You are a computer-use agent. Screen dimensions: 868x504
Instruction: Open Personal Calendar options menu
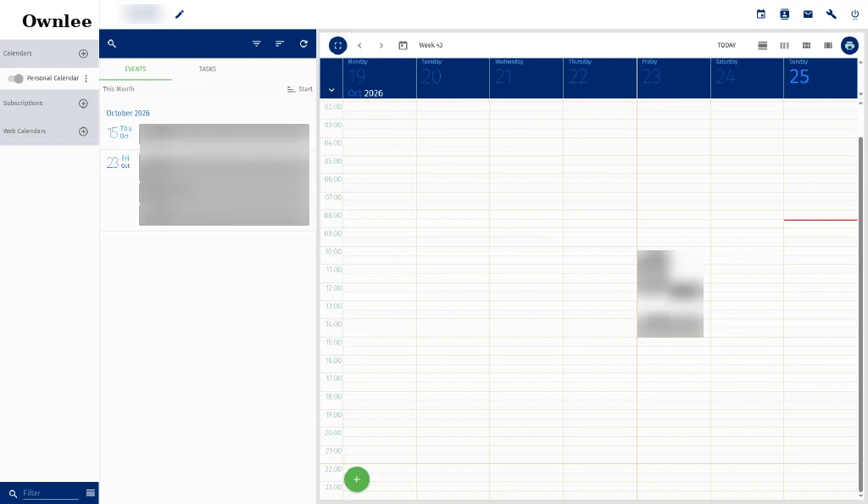tap(86, 79)
